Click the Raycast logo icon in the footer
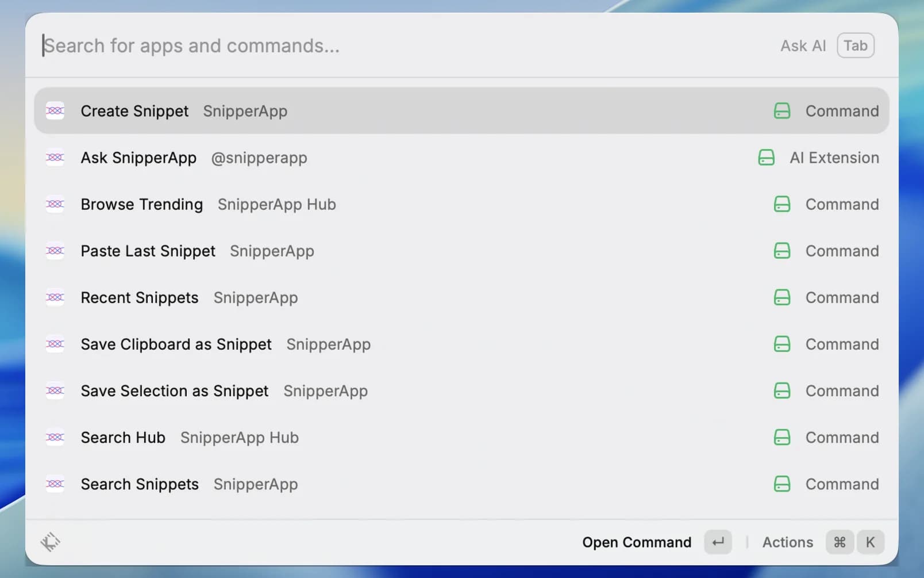 click(x=51, y=542)
